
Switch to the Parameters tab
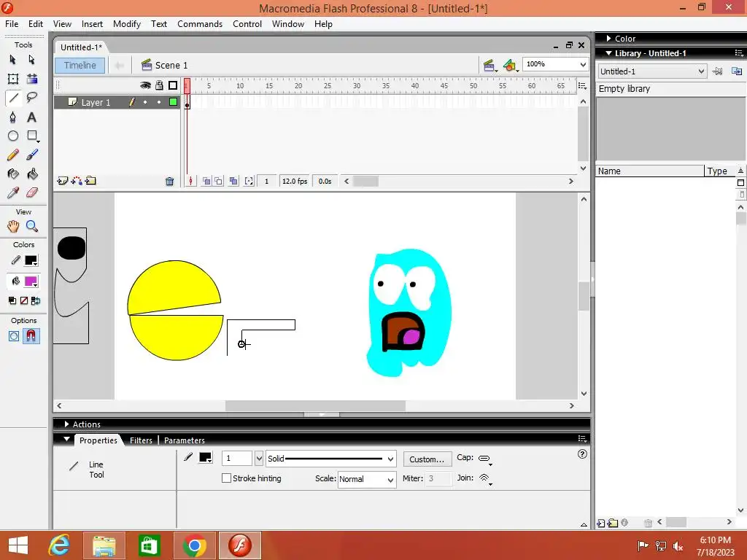[185, 440]
